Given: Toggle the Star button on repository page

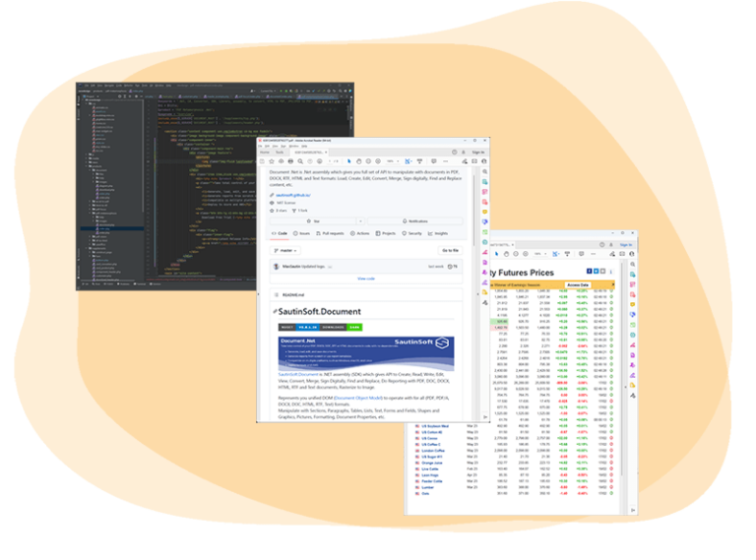Looking at the screenshot, I should tap(313, 221).
